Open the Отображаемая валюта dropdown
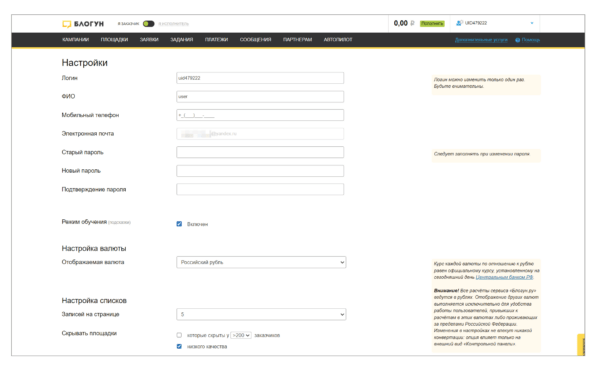This screenshot has width=600, height=369. point(261,262)
